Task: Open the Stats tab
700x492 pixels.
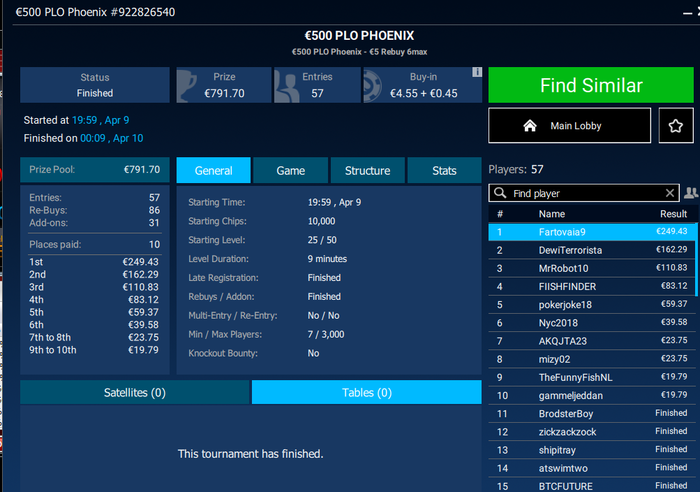Action: 444,170
